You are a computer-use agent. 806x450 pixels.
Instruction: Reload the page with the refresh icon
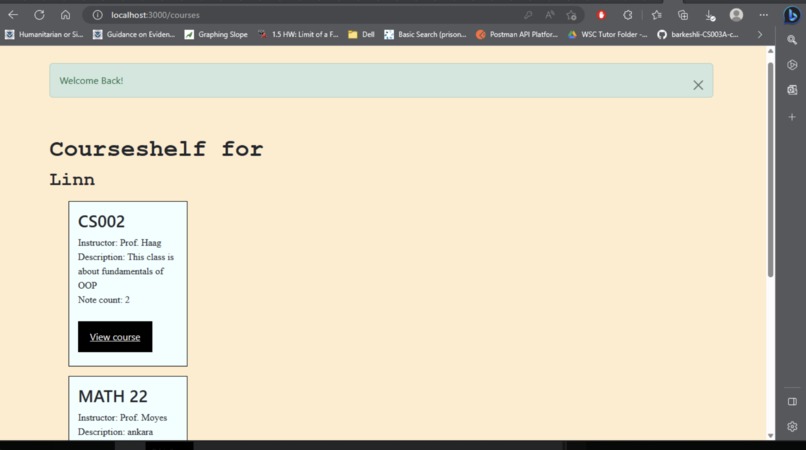[39, 15]
